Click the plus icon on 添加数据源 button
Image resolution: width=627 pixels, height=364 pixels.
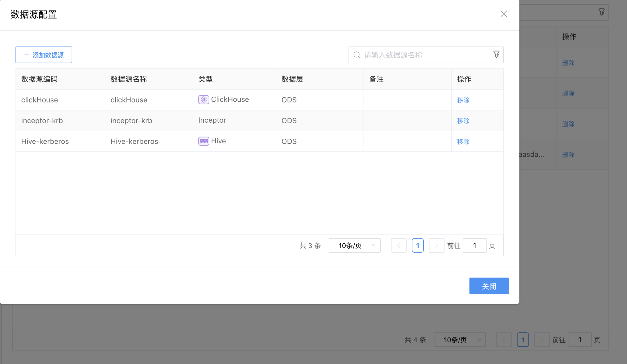coord(27,55)
